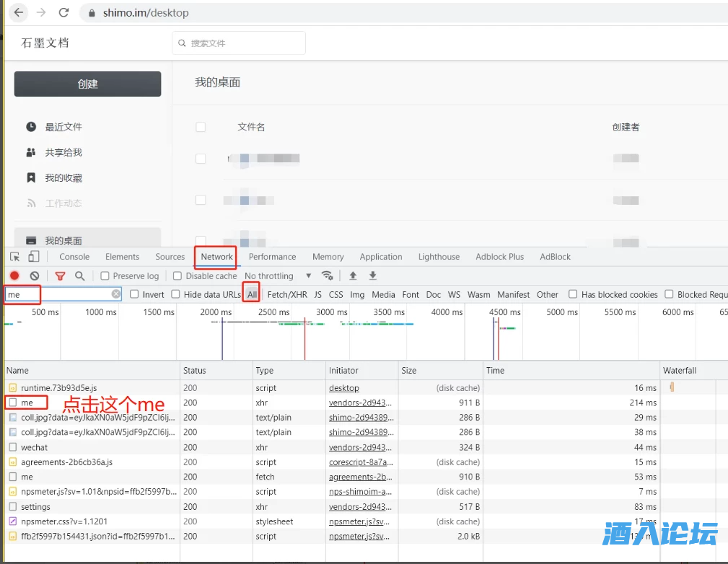Toggle the network filter funnel icon
Screen dimensions: 728x564
[x=61, y=276]
